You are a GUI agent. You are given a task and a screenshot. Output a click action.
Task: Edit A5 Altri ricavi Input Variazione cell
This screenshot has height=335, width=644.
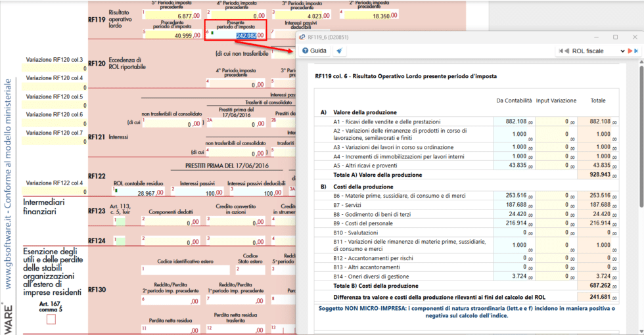tap(556, 166)
